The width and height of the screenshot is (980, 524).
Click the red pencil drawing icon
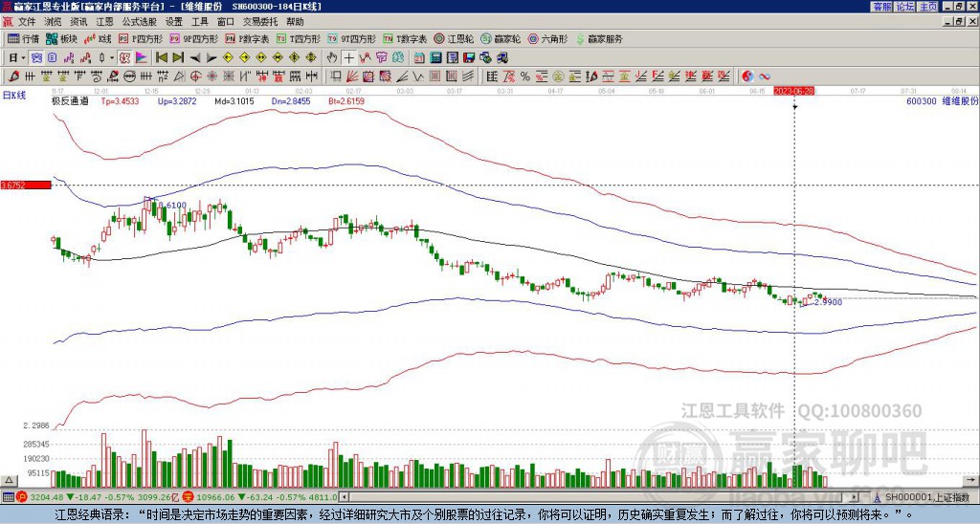point(13,76)
